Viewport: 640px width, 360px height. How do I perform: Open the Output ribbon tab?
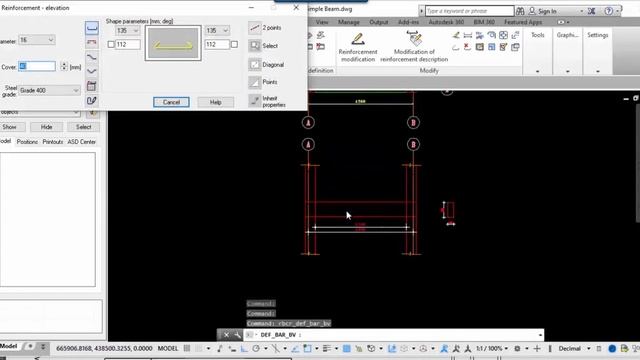(x=379, y=22)
